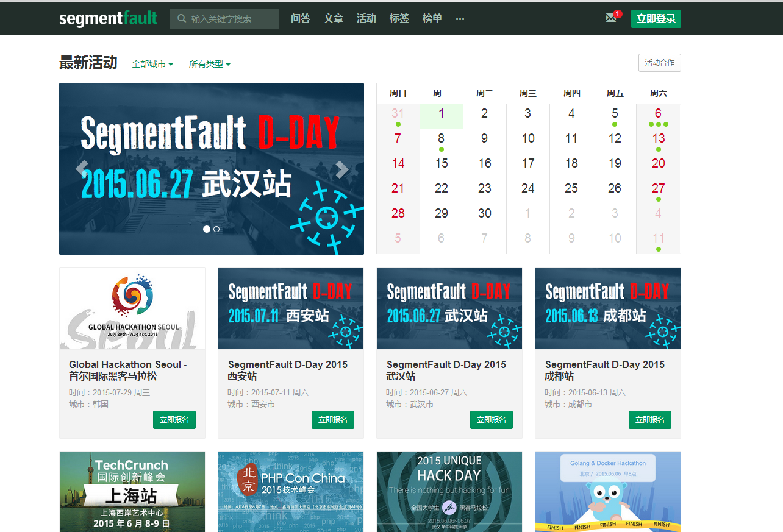This screenshot has height=532, width=783.
Task: Open the PHP Con China event image
Action: pos(291,492)
